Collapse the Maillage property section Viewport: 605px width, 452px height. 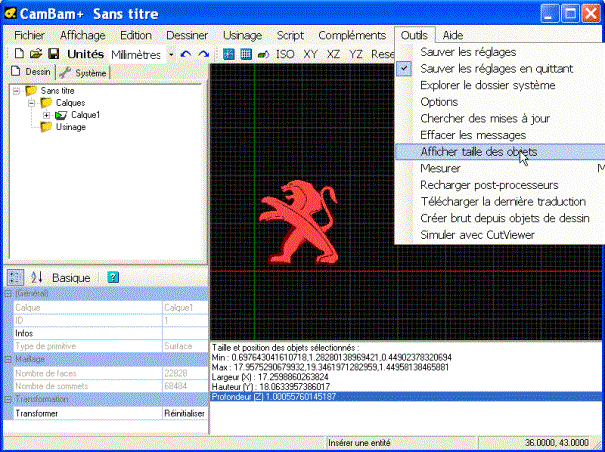[8, 359]
